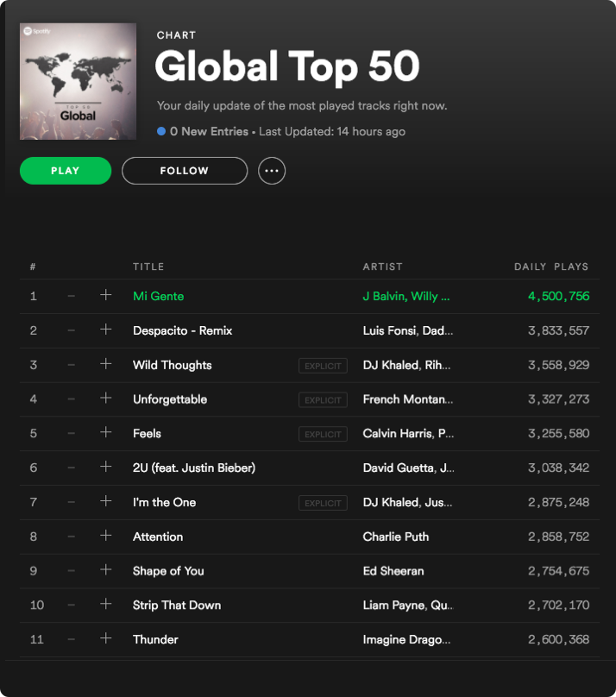Save Wild Thoughts using plus icon
Viewport: 616px width, 697px height.
coord(106,364)
